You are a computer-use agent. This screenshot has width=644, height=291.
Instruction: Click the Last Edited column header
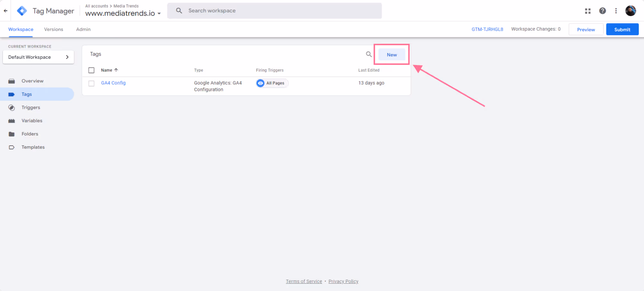pos(369,70)
